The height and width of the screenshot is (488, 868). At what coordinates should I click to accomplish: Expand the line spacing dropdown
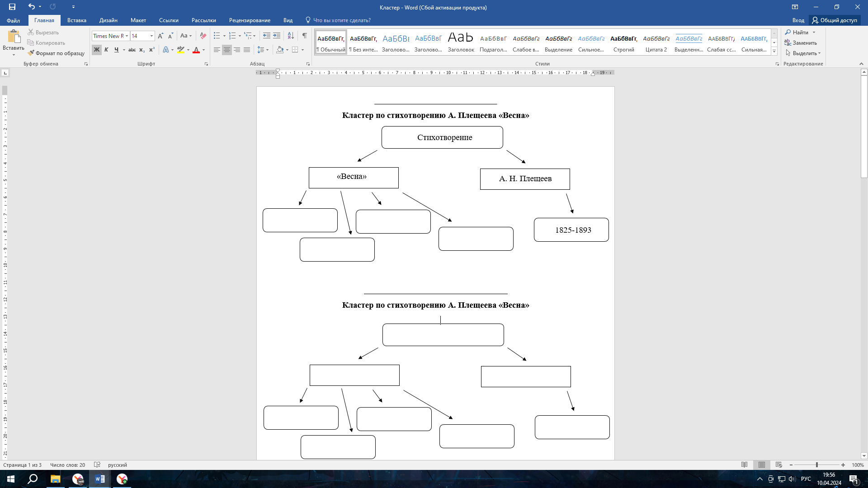[267, 50]
